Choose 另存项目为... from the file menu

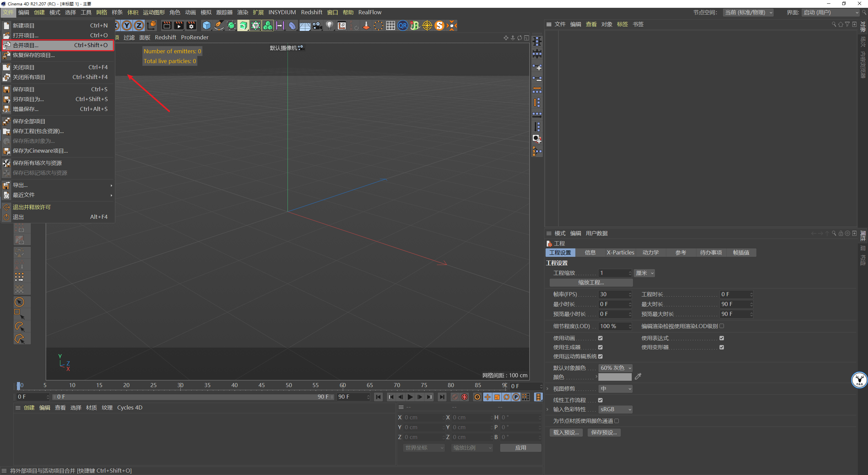28,99
